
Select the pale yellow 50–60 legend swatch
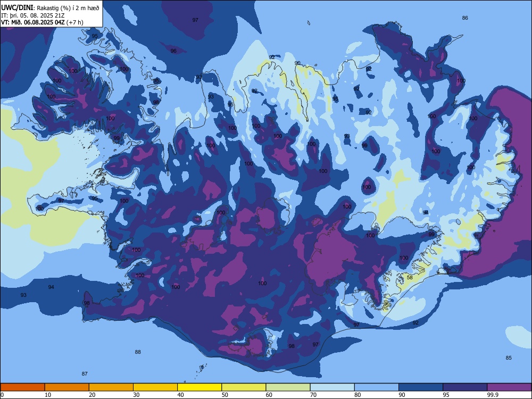(x=244, y=387)
